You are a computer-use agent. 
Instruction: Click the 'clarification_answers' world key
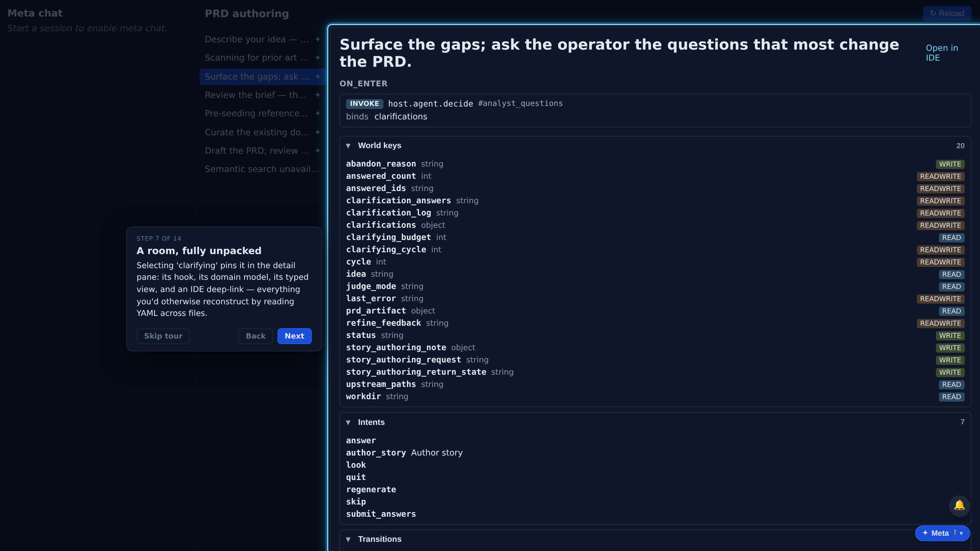click(x=398, y=201)
